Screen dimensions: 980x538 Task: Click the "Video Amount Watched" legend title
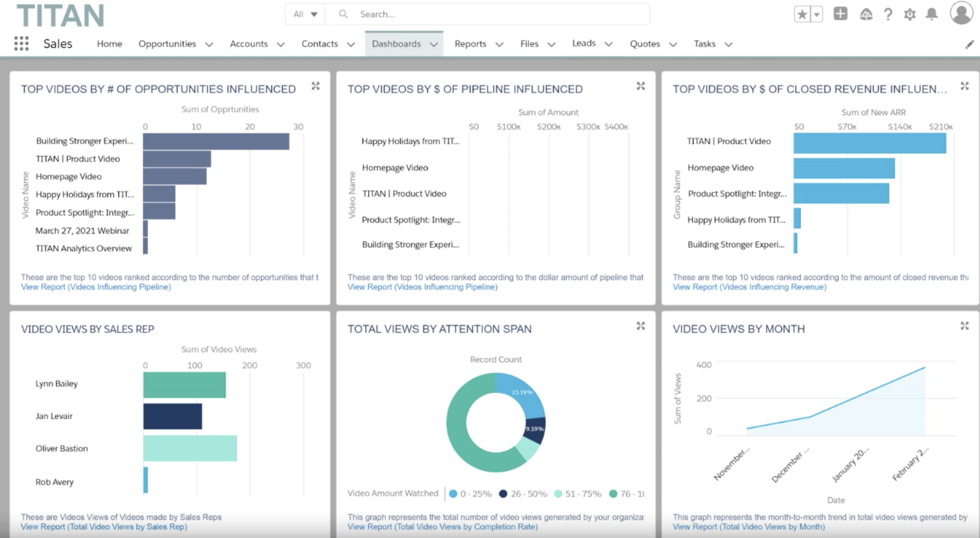(393, 493)
